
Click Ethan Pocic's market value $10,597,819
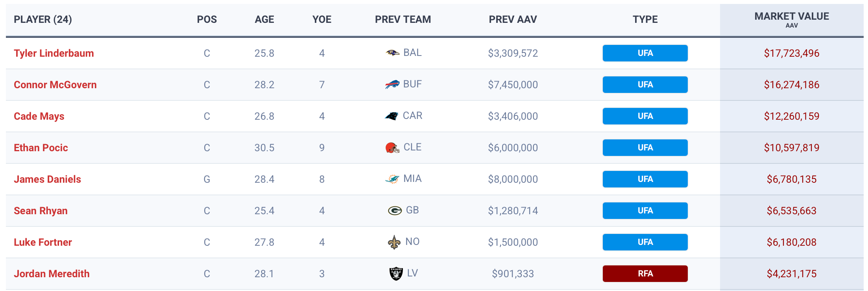coord(791,148)
